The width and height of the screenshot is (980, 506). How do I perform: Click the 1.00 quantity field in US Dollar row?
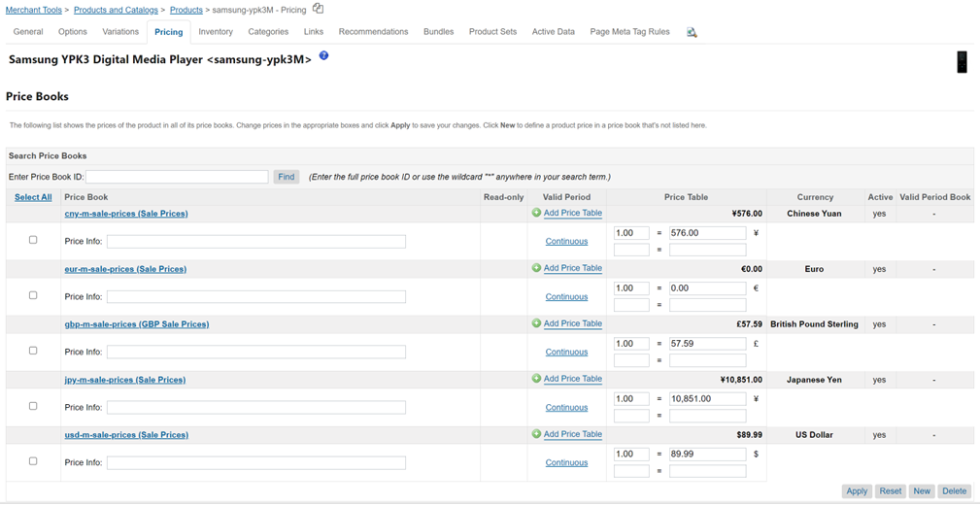pos(632,455)
